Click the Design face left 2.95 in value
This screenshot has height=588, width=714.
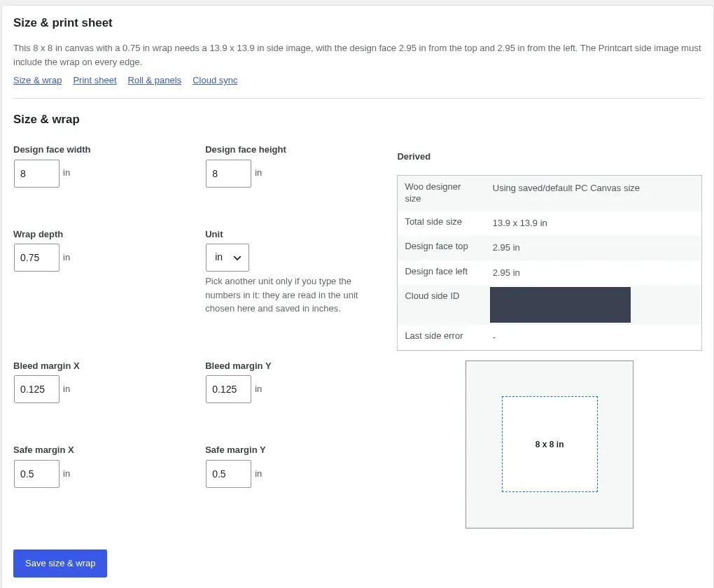click(506, 273)
